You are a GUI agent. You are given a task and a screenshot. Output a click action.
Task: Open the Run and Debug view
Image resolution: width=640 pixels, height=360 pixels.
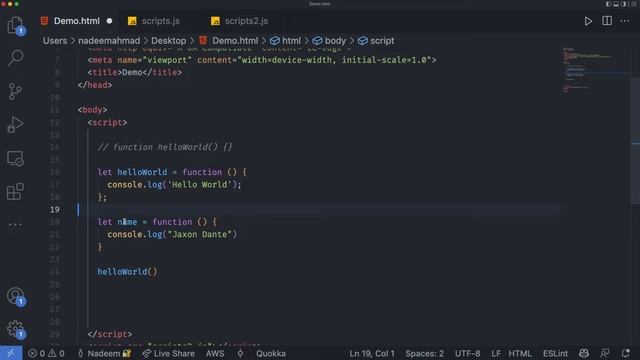15,124
